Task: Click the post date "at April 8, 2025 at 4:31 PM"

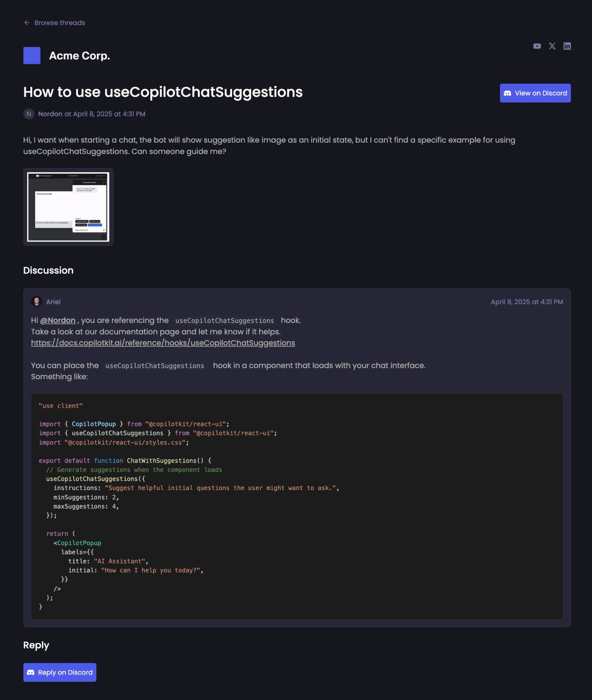Action: (x=105, y=114)
